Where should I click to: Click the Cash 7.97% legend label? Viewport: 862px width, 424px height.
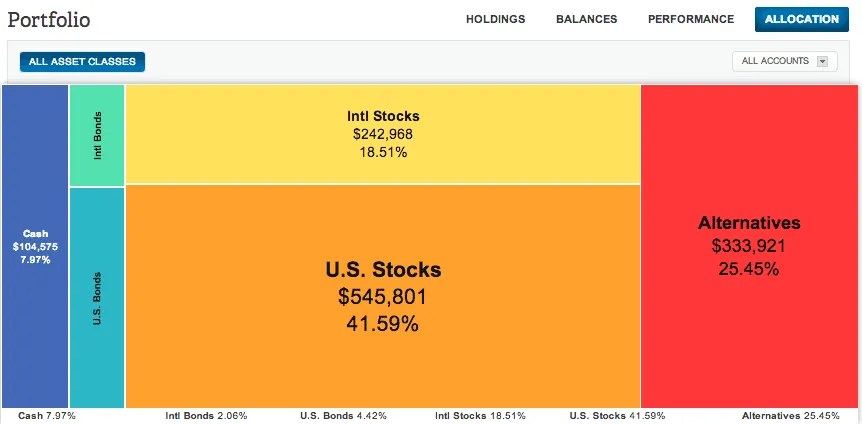coord(47,416)
